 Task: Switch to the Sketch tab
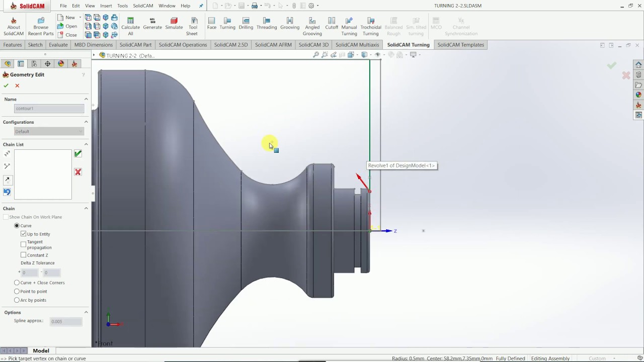point(35,45)
